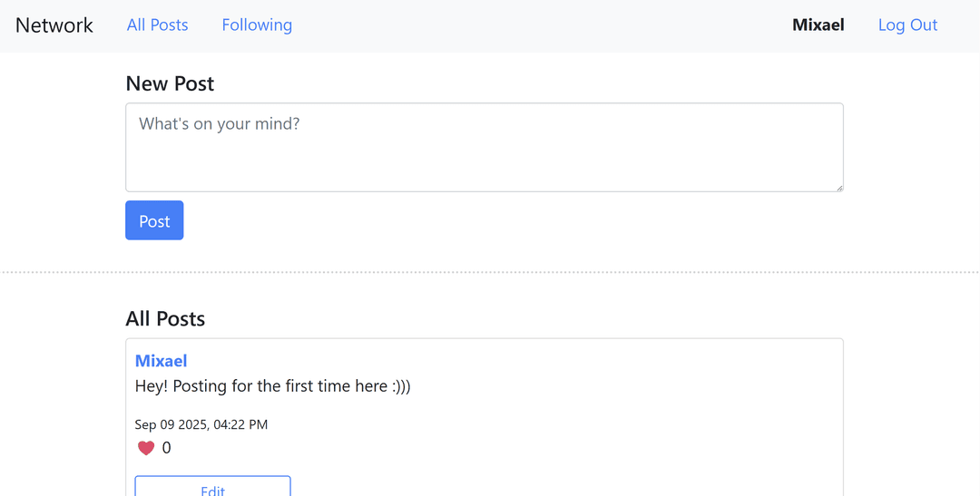The width and height of the screenshot is (980, 496).
Task: Open the post author Mixael's profile
Action: coord(162,361)
